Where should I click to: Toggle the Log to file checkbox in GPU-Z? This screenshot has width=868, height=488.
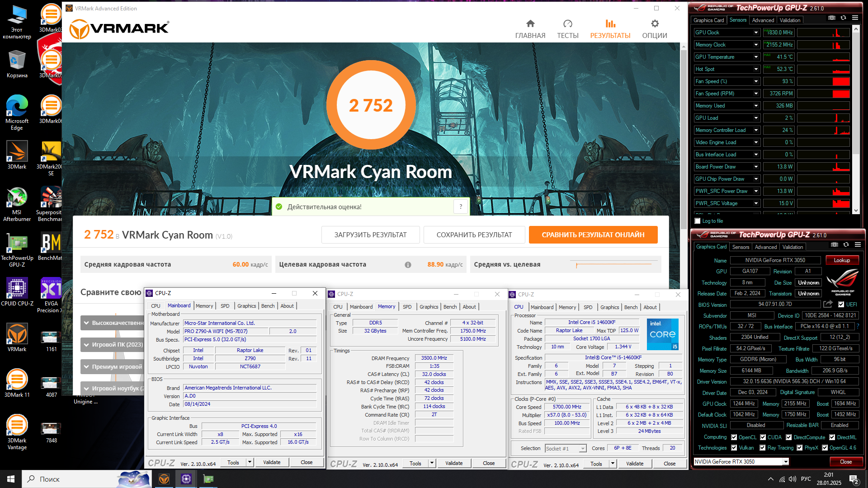coord(698,221)
